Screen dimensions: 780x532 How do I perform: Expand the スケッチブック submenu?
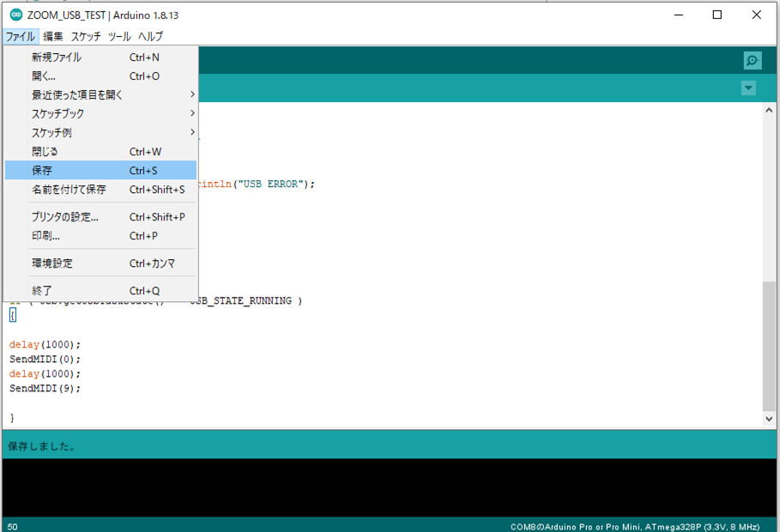pyautogui.click(x=101, y=113)
